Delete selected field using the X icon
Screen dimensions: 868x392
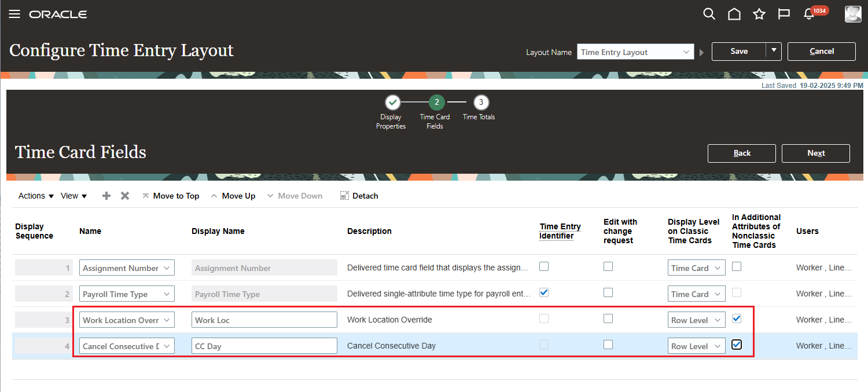(124, 196)
